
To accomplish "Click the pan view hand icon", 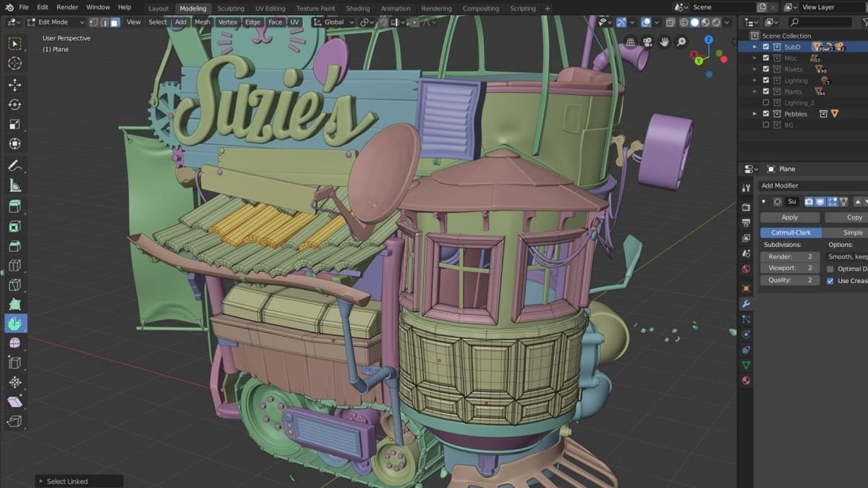I will (x=664, y=42).
